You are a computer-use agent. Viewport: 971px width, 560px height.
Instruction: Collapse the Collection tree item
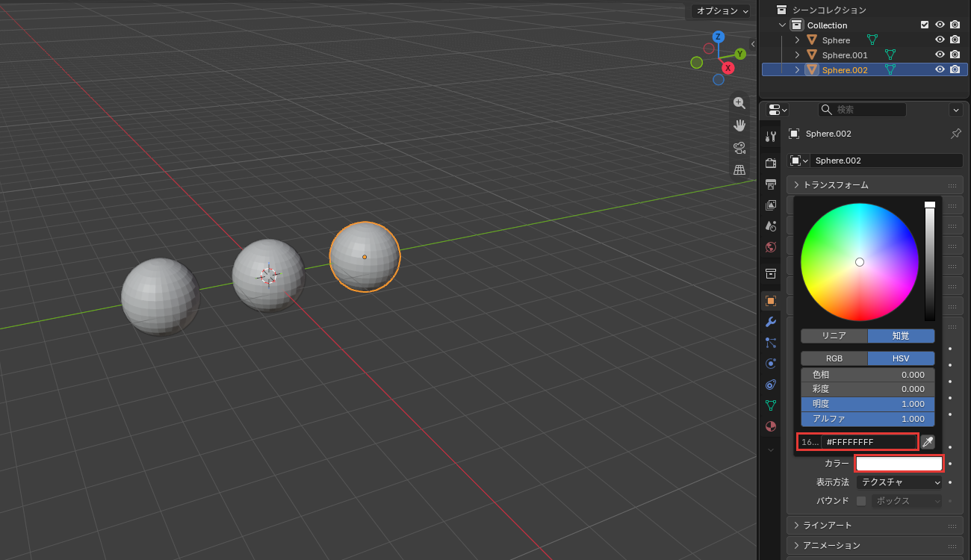point(782,25)
